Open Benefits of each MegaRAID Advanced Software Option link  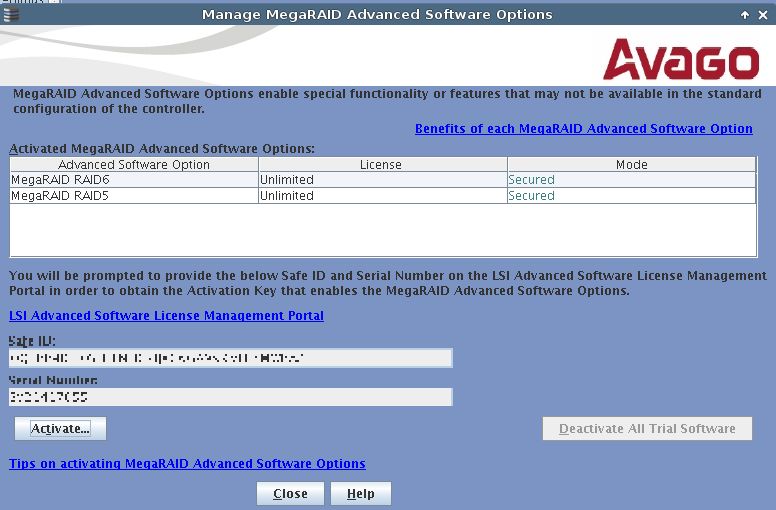coord(584,129)
